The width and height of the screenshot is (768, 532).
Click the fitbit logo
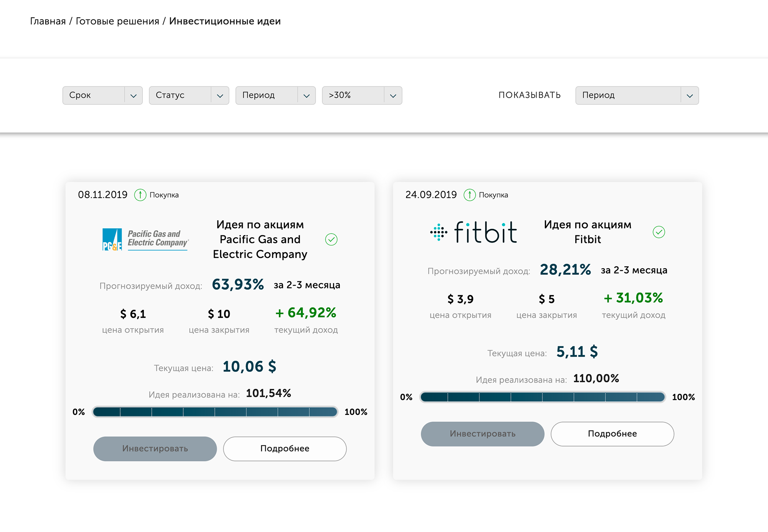coord(473,232)
